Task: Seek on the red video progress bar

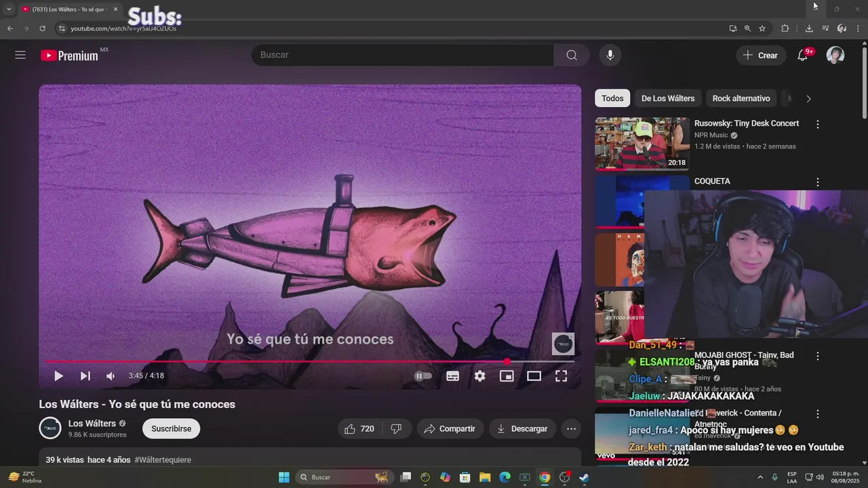Action: (x=310, y=361)
